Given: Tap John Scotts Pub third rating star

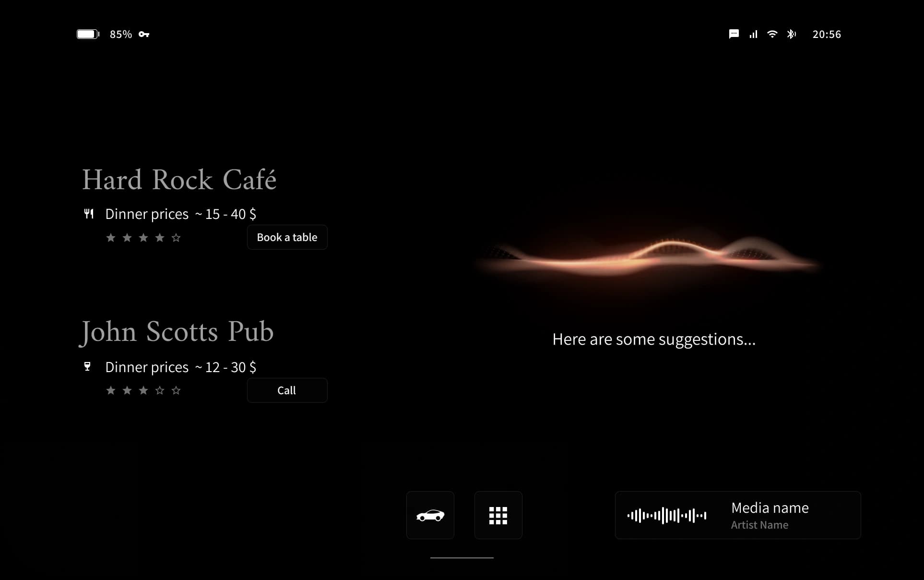Looking at the screenshot, I should [x=143, y=390].
